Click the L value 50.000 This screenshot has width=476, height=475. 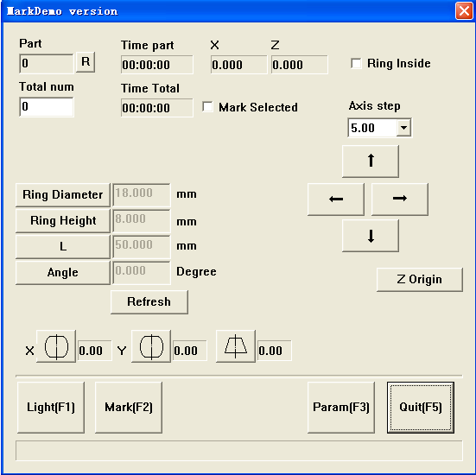coord(142,247)
